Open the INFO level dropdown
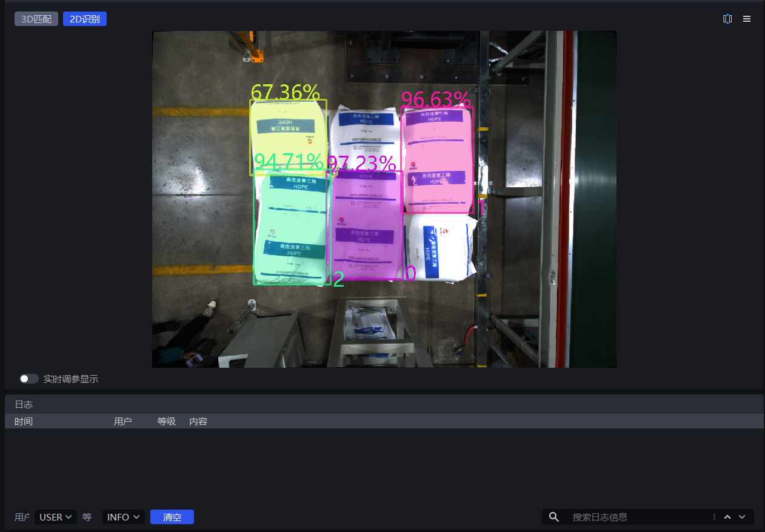The image size is (765, 532). pos(123,517)
